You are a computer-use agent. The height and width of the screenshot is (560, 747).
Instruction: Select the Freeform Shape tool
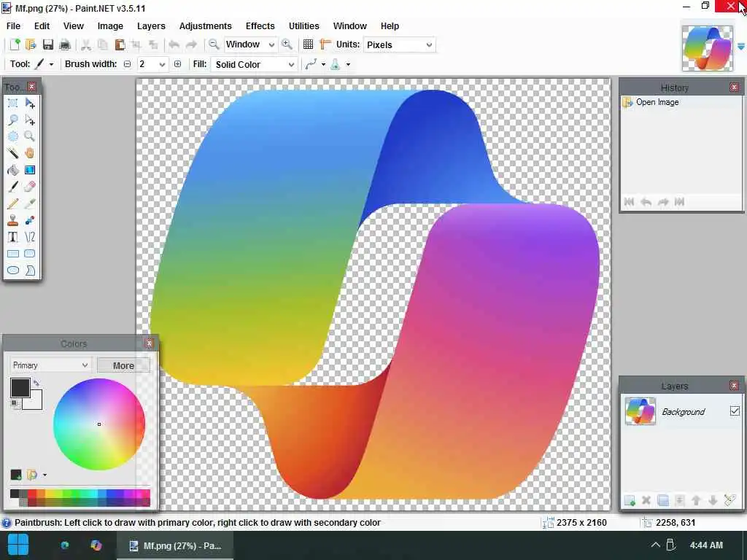point(30,271)
